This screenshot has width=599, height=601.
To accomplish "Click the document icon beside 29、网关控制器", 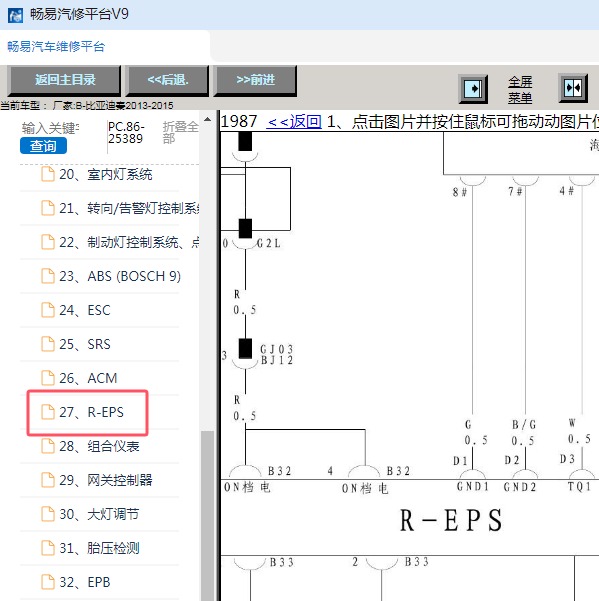I will [x=48, y=480].
